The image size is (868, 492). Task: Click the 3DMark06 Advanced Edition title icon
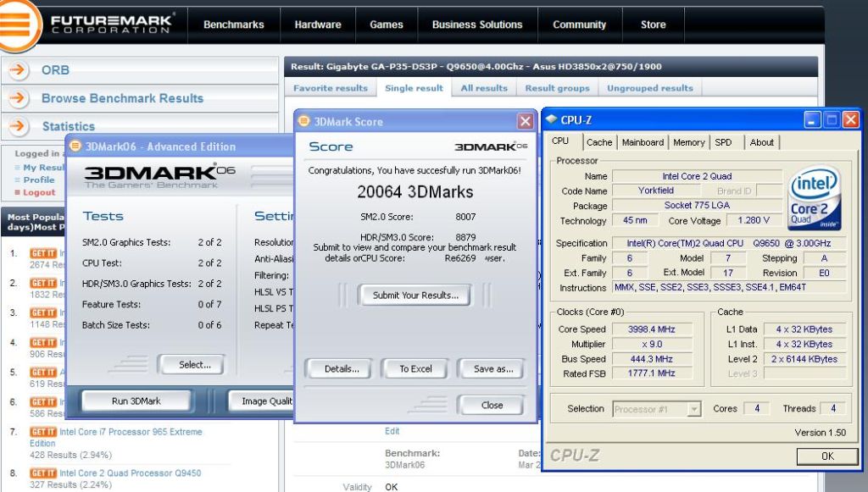(x=75, y=146)
